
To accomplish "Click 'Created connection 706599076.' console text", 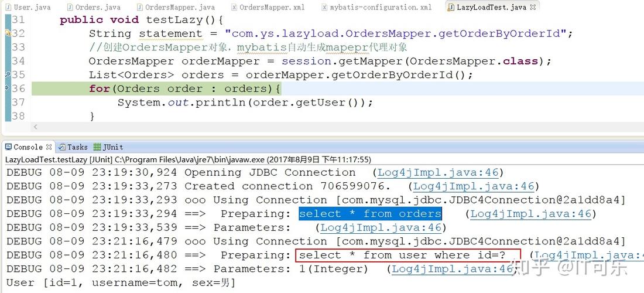I will 287,186.
